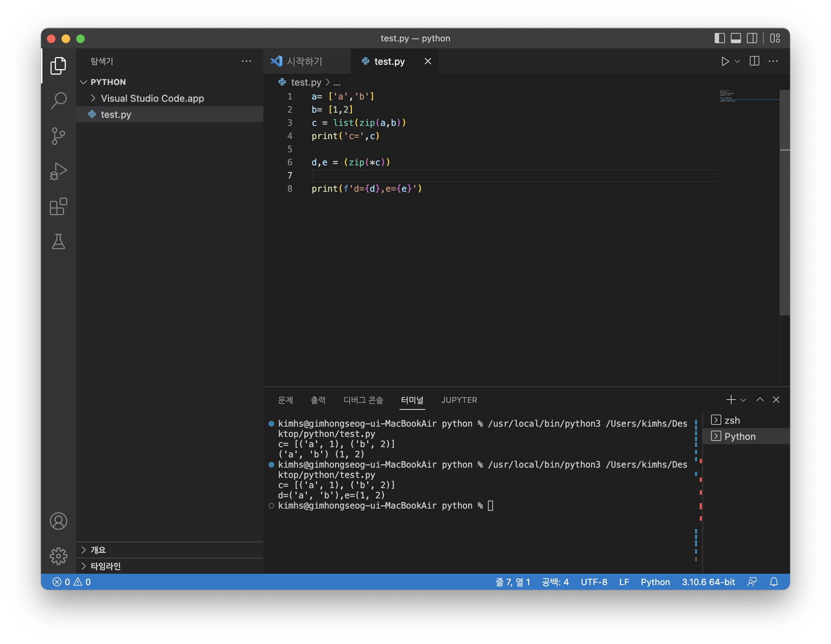This screenshot has height=644, width=831.
Task: Click the editor vertical scrollbar
Action: pyautogui.click(x=785, y=228)
